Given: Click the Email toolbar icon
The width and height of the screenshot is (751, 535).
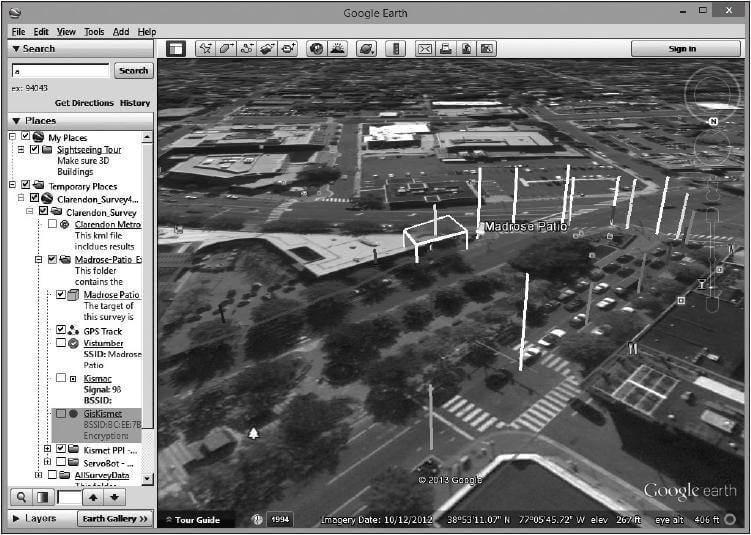Looking at the screenshot, I should point(424,48).
